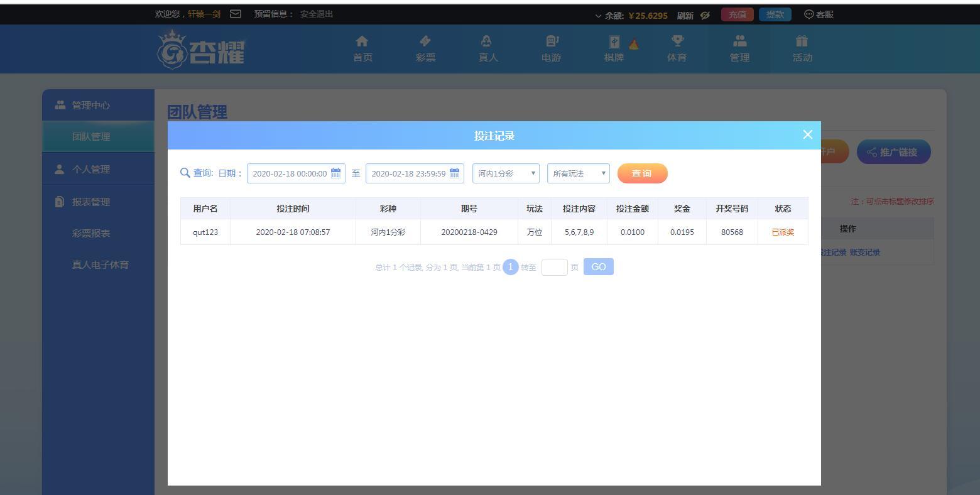Click the 奖金 column header
The image size is (980, 495).
pyautogui.click(x=682, y=209)
